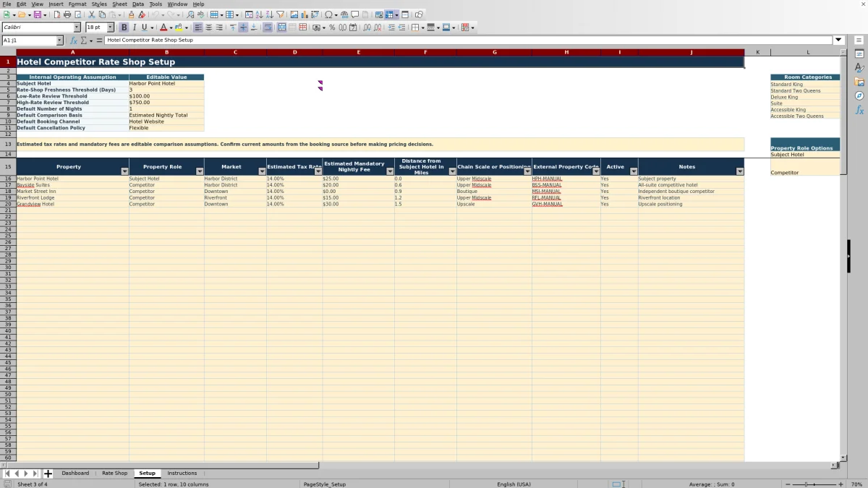Click the Merge and Center Cells icon

click(281, 27)
